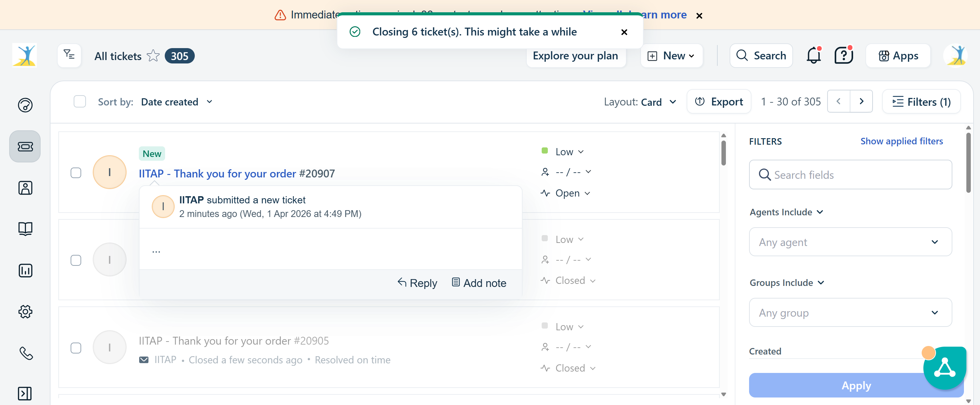The width and height of the screenshot is (980, 405).
Task: Open the Analytics reports sidebar icon
Action: [25, 271]
